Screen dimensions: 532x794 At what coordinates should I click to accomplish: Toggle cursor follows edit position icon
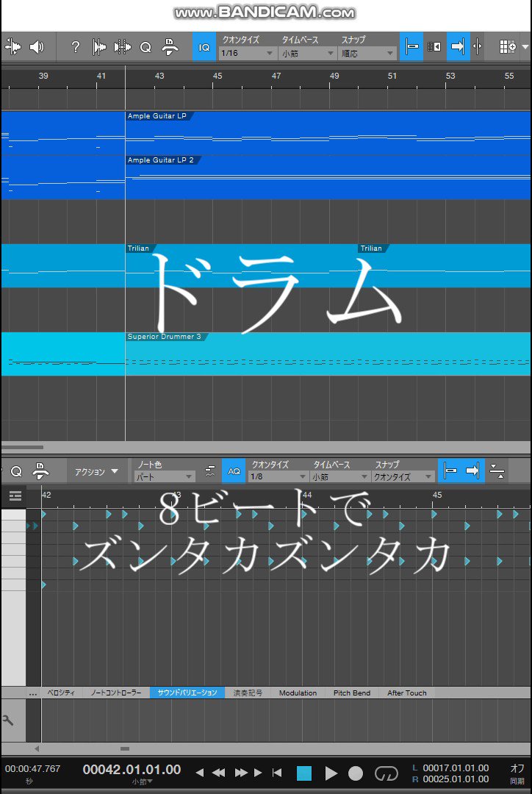click(477, 46)
